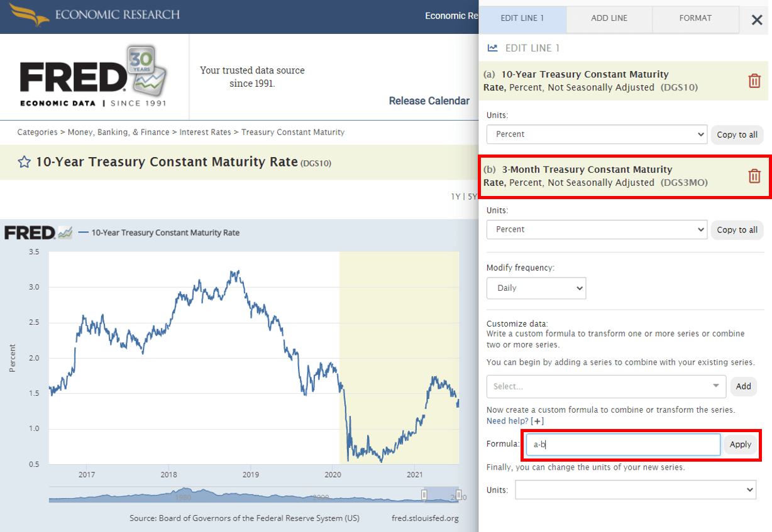772x532 pixels.
Task: Click the left handle of range slider
Action: pyautogui.click(x=424, y=495)
